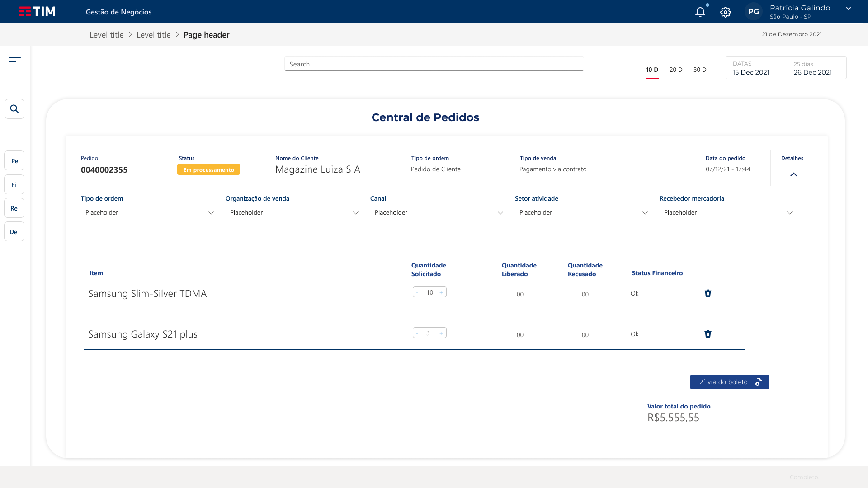
Task: Open the Recebedor mercadoria dropdown
Action: coord(728,213)
